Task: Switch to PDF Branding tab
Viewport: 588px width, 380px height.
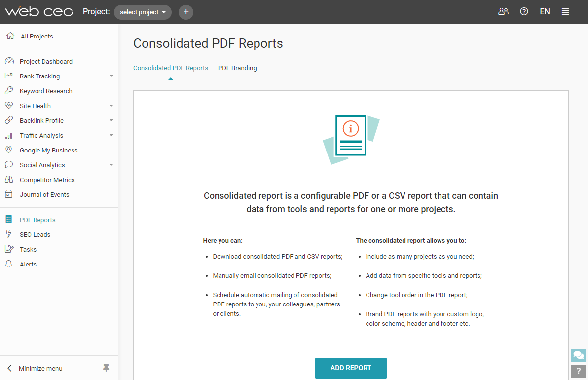Action: click(237, 68)
